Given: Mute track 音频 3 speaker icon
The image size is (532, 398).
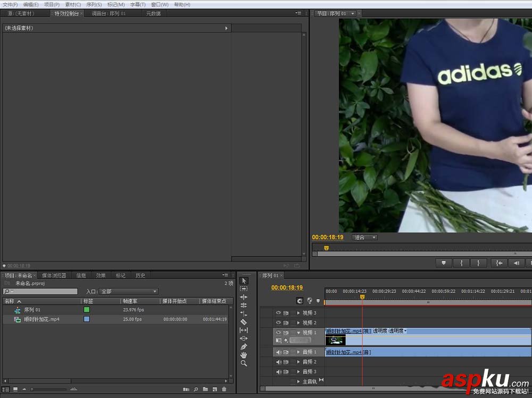Looking at the screenshot, I should pyautogui.click(x=279, y=371).
